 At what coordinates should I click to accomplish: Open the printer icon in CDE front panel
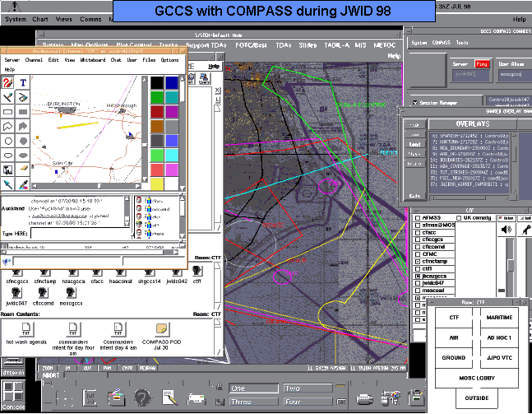[x=365, y=398]
